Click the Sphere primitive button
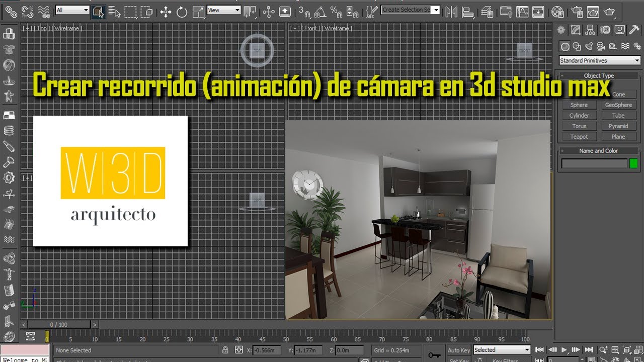The image size is (644, 362). click(x=579, y=105)
